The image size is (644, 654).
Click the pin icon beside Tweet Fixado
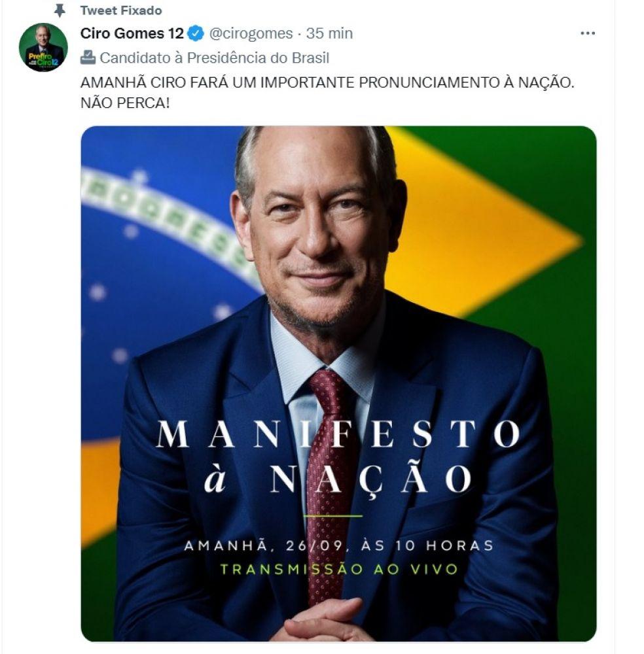coord(60,10)
